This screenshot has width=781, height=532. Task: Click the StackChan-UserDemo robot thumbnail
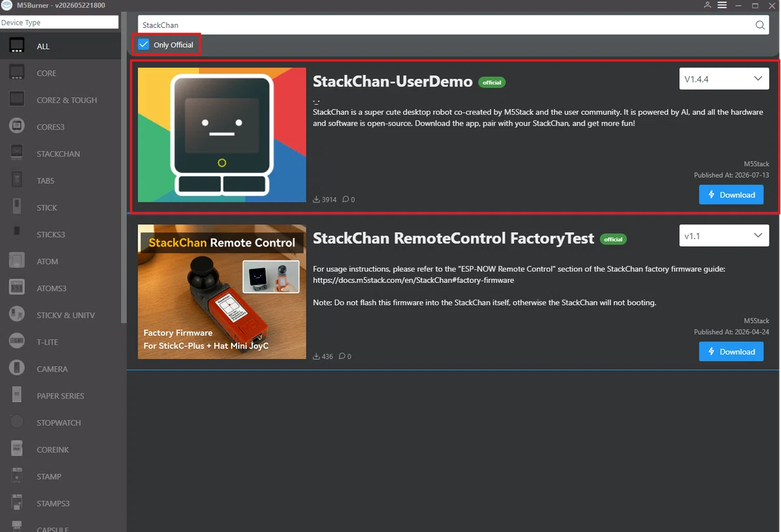[222, 135]
